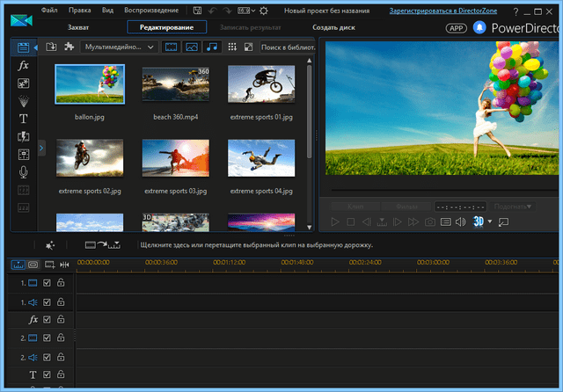
Task: Click the APP button
Action: pos(456,28)
